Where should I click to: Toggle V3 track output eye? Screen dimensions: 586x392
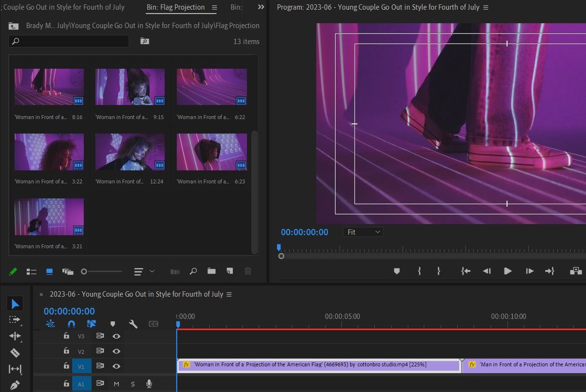[x=116, y=336]
